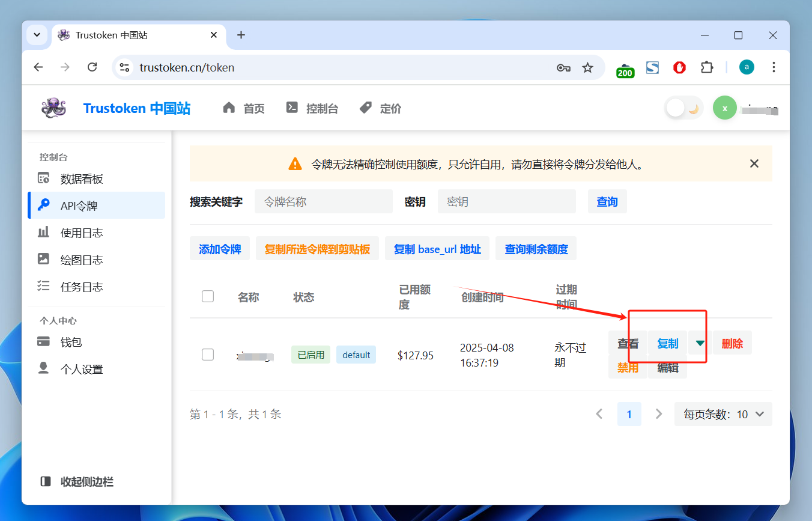Click the 令牌名称 search field
The image size is (812, 521).
(x=324, y=201)
